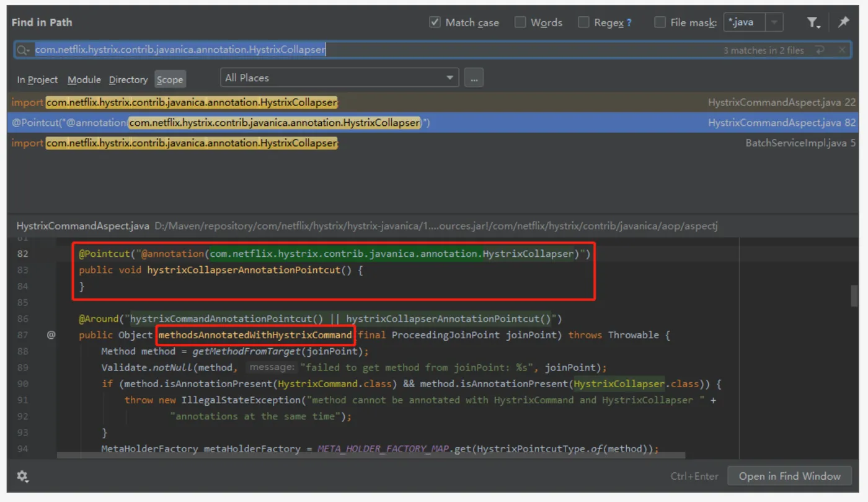The width and height of the screenshot is (868, 502).
Task: Select the HystrixCommandAspect.java 22 import result
Action: click(x=433, y=102)
